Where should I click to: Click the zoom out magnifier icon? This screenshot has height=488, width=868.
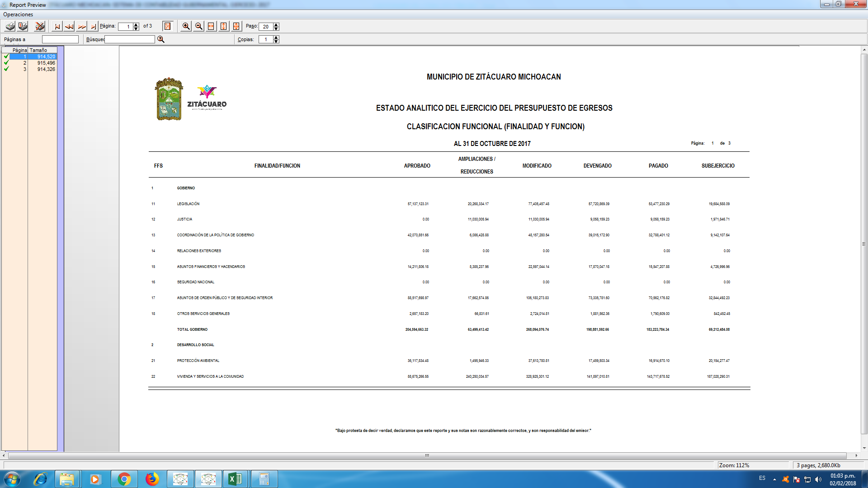(198, 26)
